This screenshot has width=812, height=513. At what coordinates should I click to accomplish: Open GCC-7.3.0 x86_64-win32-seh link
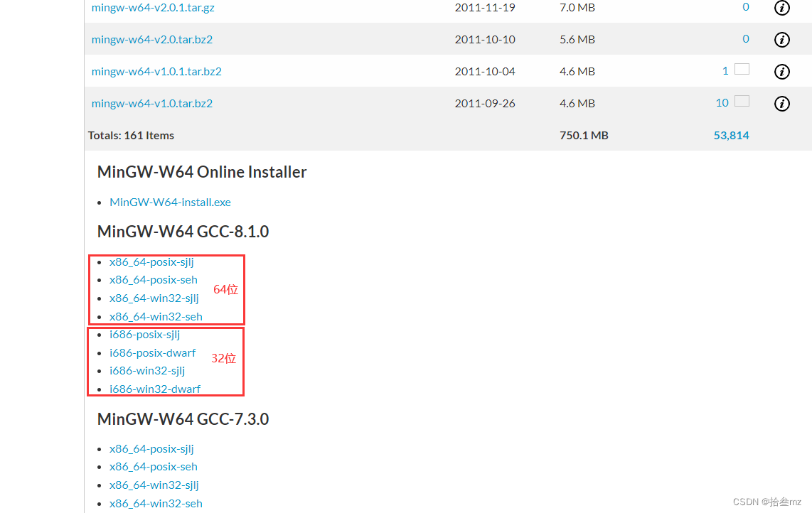[x=156, y=504]
